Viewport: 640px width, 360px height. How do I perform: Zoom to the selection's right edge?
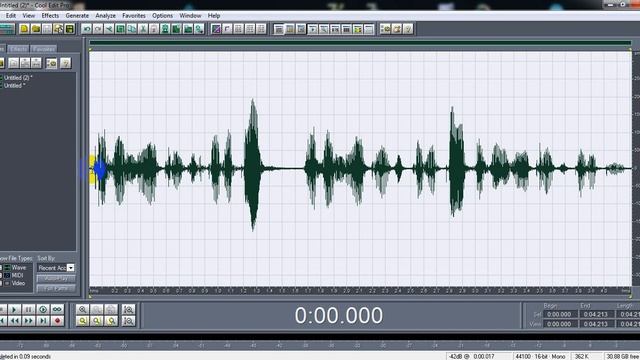tap(111, 321)
